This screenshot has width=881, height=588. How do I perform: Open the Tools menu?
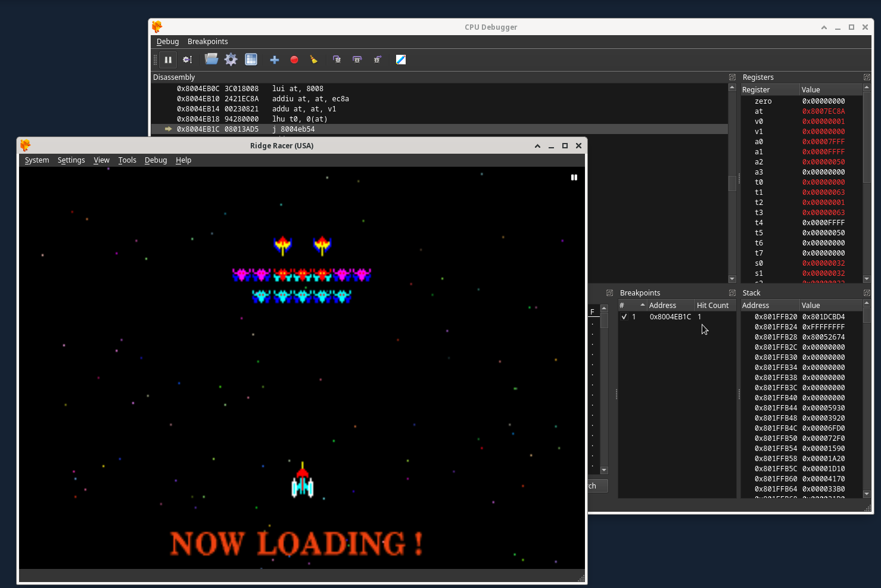[127, 160]
